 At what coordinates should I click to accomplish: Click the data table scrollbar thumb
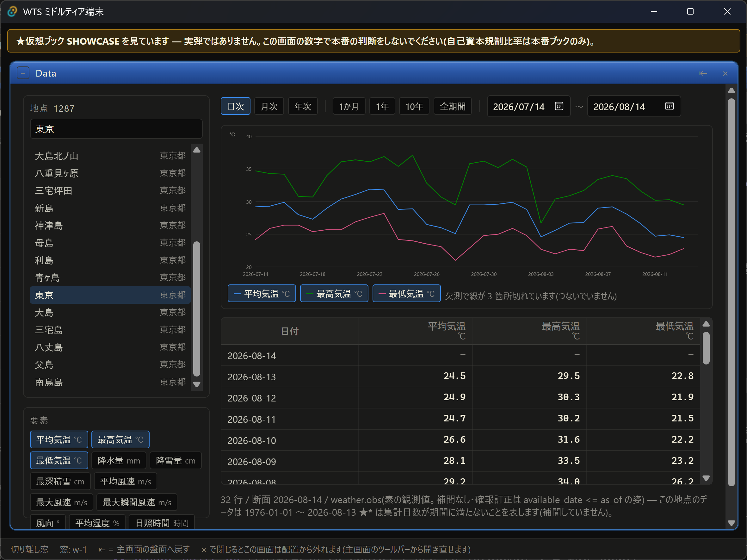tap(706, 348)
